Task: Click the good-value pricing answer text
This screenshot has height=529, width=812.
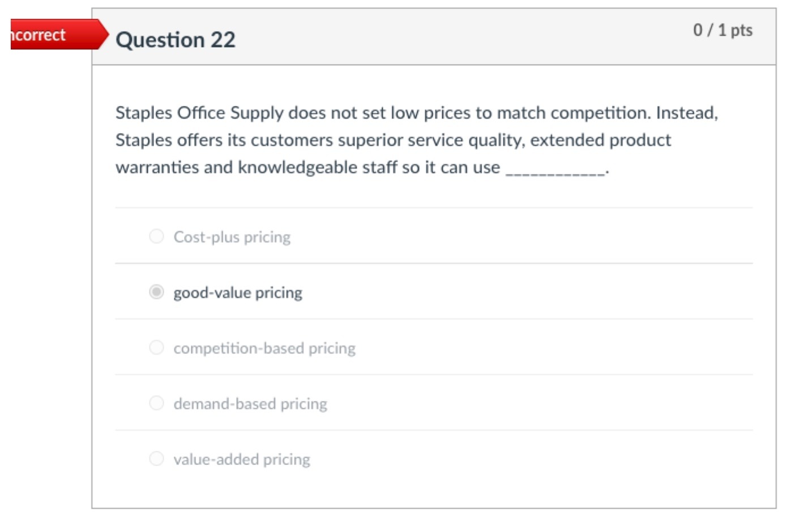Action: click(x=237, y=292)
